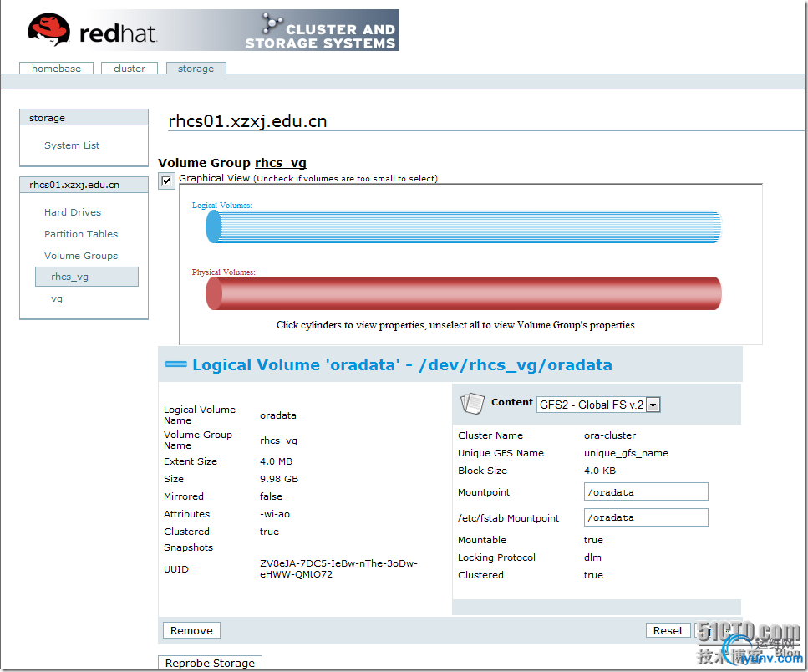Screen dimensions: 808x672
Task: Select rhcs_vg volume group in sidebar
Action: point(87,277)
